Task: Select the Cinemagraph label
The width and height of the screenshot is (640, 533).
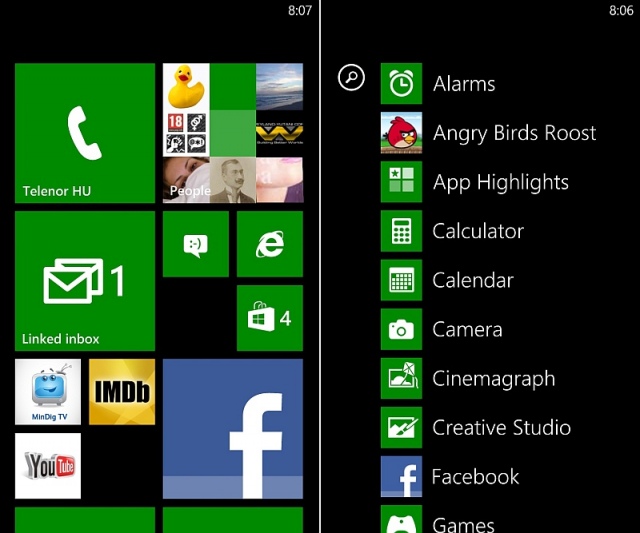Action: coord(494,379)
